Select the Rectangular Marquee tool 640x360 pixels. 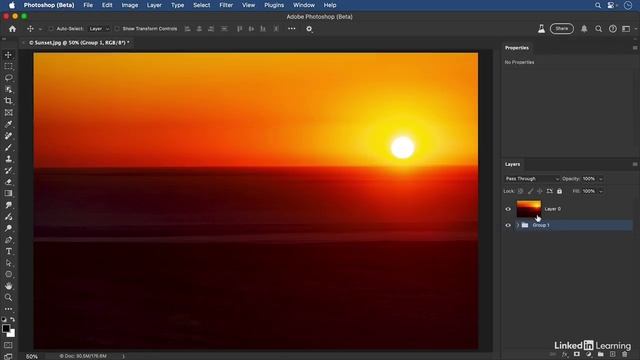pyautogui.click(x=8, y=66)
